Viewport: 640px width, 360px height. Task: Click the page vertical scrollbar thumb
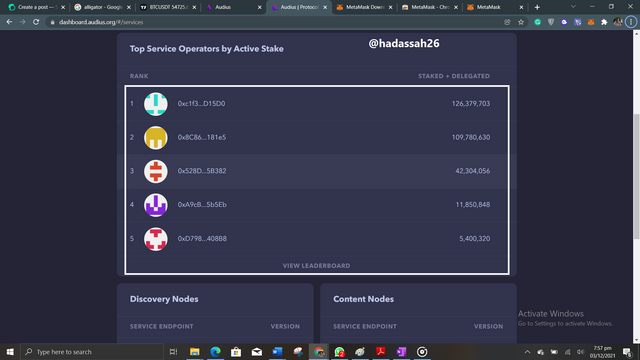click(636, 176)
